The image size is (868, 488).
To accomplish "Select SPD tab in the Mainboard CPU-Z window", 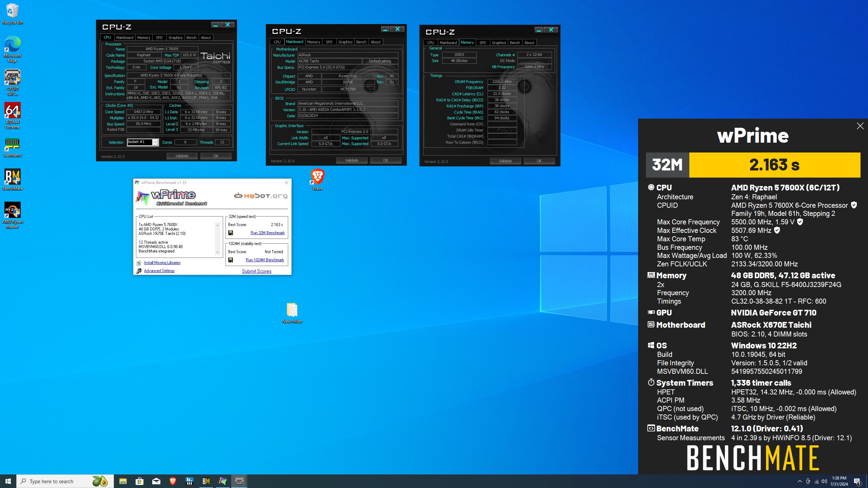I will pos(329,42).
